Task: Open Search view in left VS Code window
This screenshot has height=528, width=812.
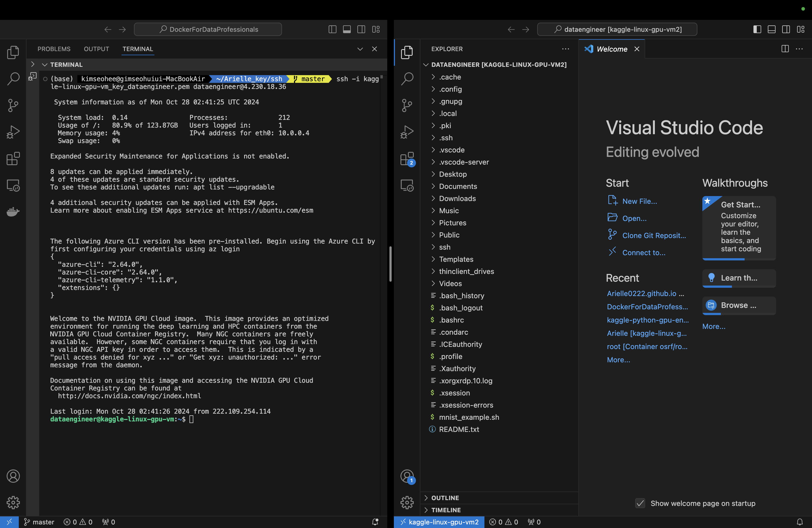Action: [13, 78]
